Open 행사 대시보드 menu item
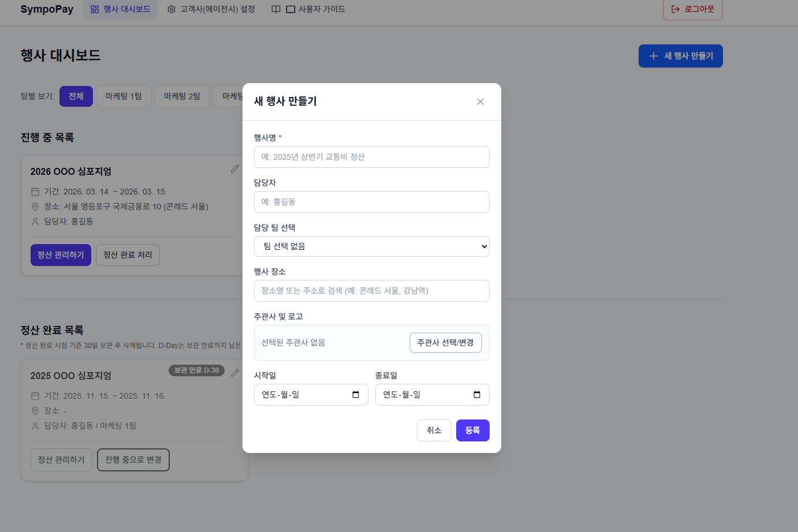This screenshot has width=798, height=532. [120, 9]
